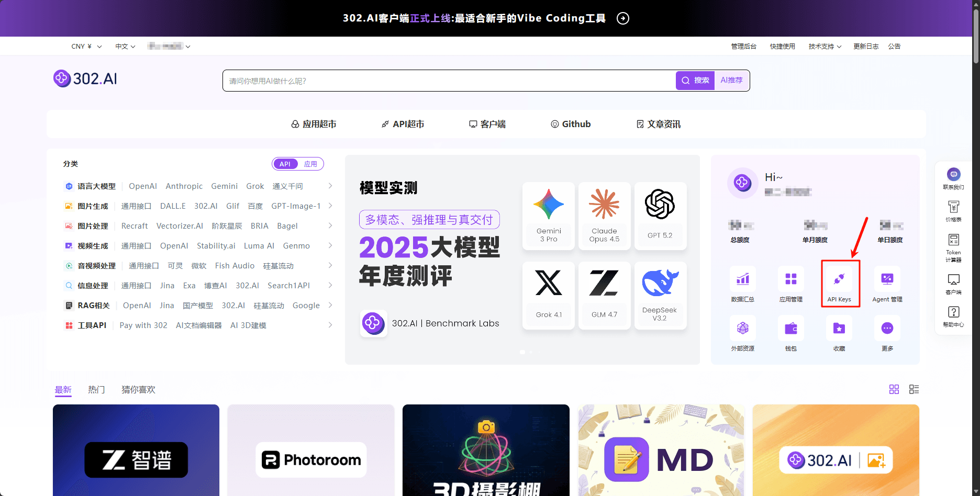Open the 管理后台 link
980x496 pixels.
coord(743,47)
